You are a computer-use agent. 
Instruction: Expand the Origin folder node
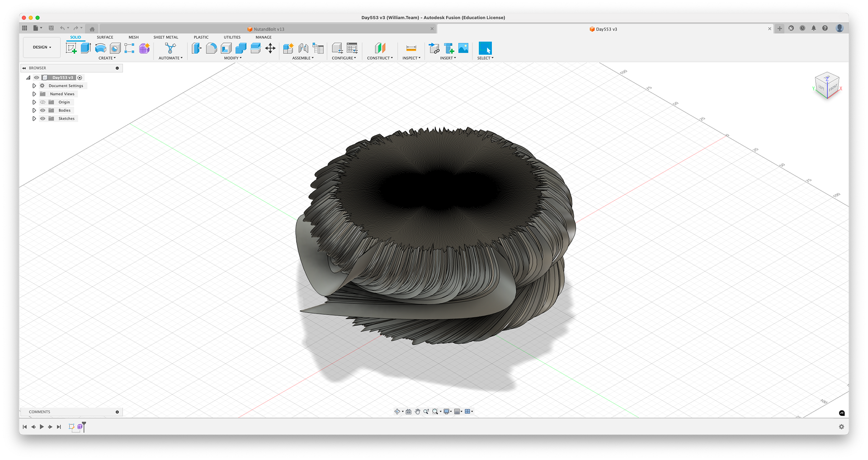point(34,102)
